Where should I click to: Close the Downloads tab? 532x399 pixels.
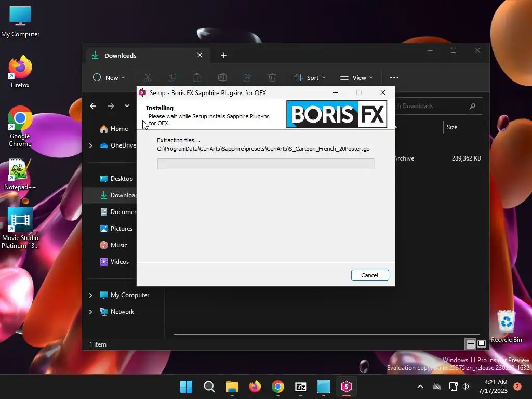point(200,55)
